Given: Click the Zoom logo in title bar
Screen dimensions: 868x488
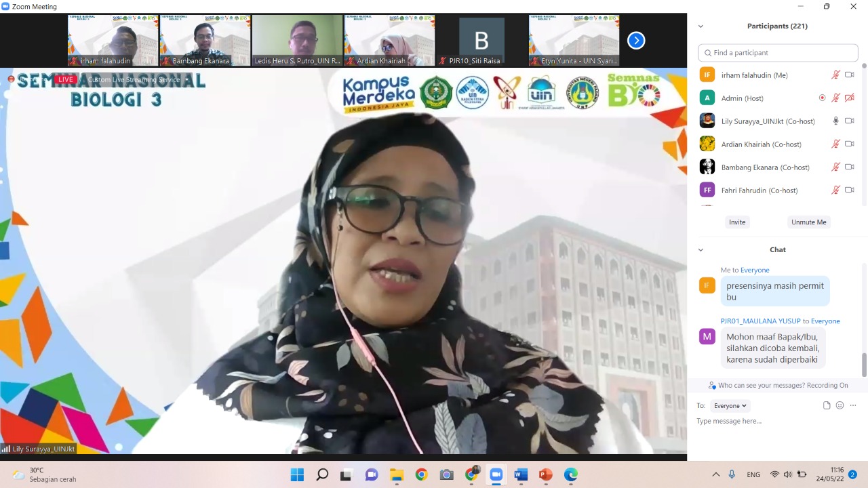Looking at the screenshot, I should coord(5,7).
